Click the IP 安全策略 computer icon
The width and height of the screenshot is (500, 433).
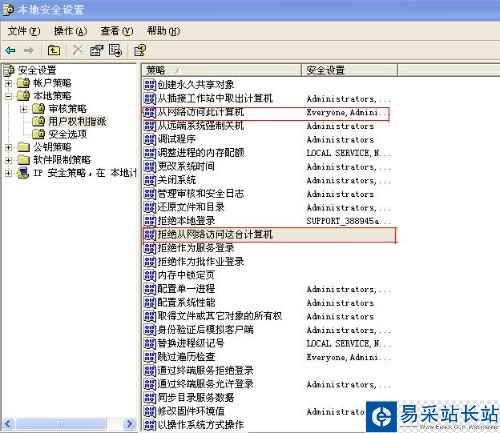[x=23, y=173]
